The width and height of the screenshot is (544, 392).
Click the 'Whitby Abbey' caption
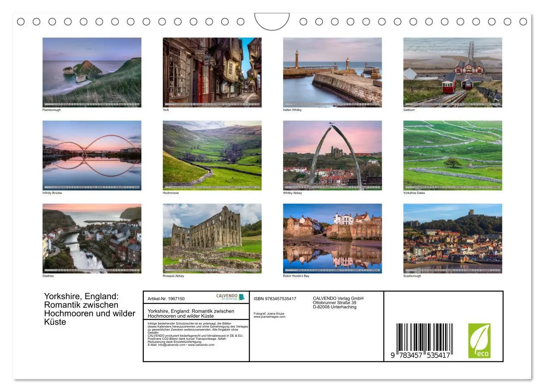pyautogui.click(x=293, y=193)
